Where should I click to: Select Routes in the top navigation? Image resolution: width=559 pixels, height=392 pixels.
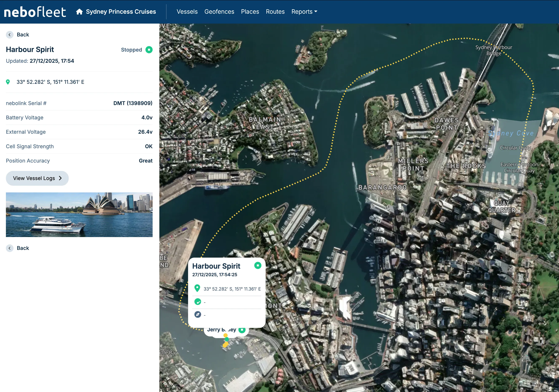[x=275, y=12]
